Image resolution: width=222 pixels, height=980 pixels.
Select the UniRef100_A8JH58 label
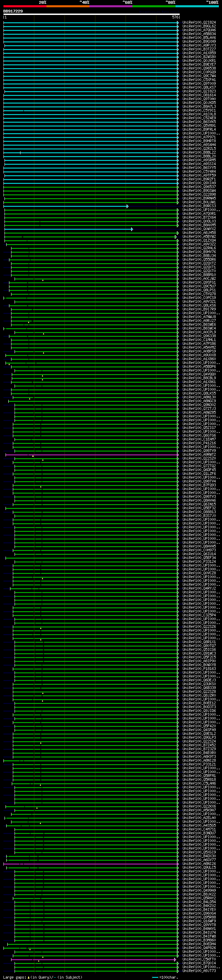[x=199, y=233]
